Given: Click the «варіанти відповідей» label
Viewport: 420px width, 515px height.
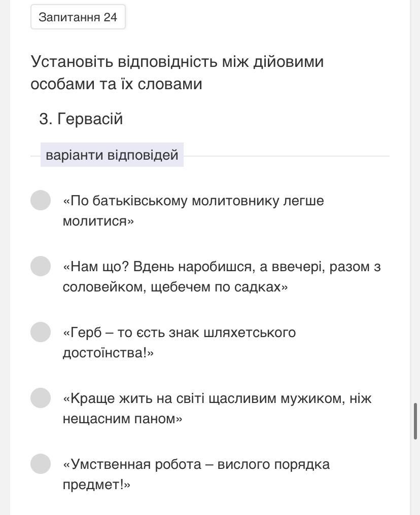Looking at the screenshot, I should 112,155.
